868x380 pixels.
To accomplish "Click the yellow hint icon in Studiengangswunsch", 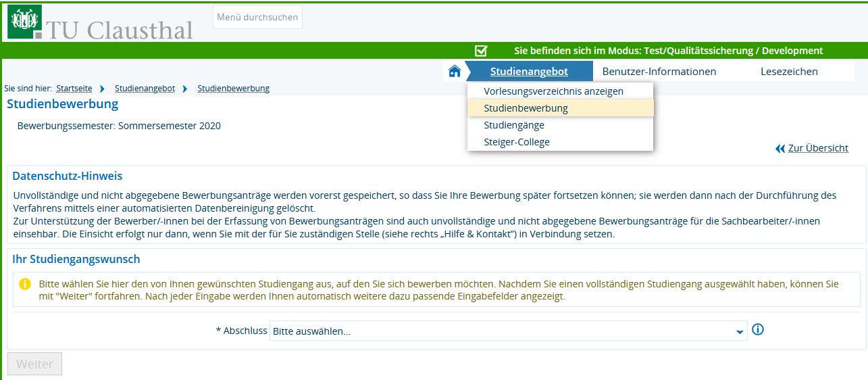I will (25, 284).
